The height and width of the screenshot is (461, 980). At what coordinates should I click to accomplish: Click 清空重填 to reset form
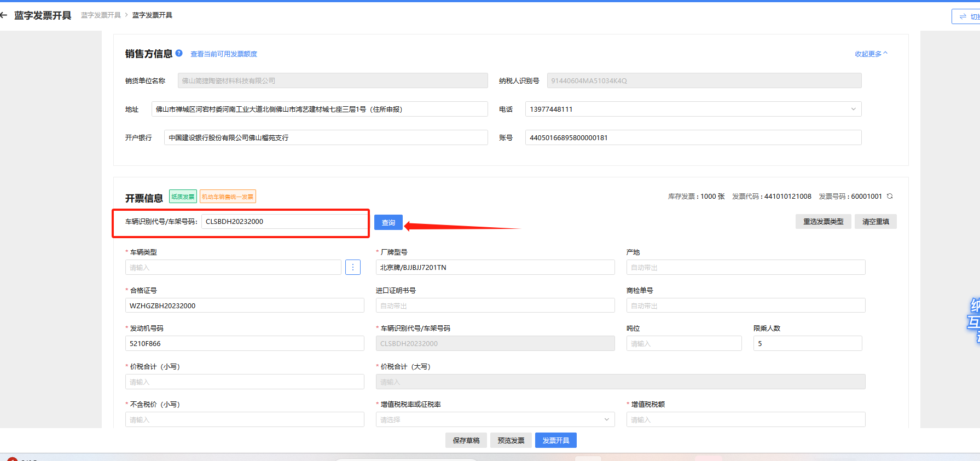875,222
